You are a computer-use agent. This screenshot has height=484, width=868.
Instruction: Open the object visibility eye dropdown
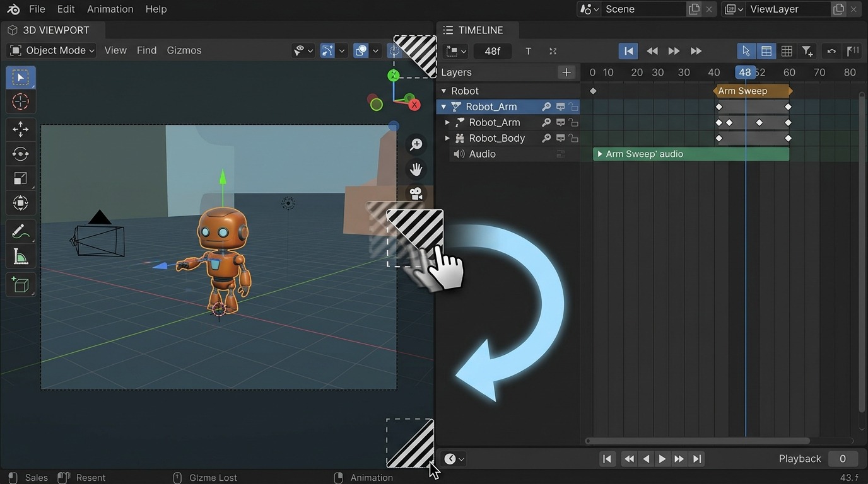(304, 50)
